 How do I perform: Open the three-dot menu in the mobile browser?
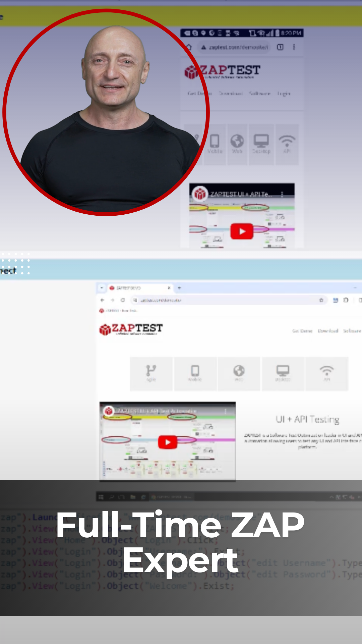[x=294, y=47]
